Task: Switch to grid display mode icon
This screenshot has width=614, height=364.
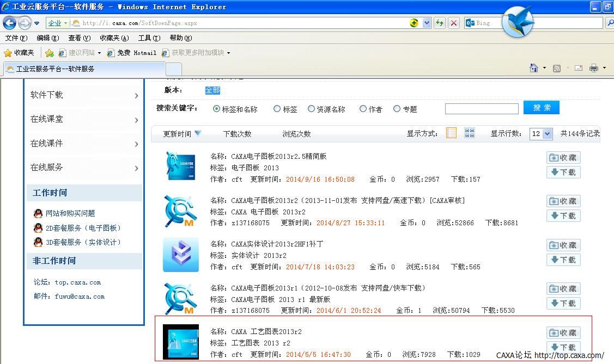Action: (469, 133)
